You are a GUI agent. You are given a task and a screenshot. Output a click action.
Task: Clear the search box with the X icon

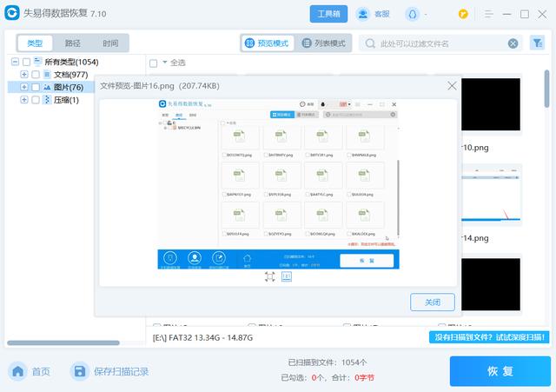point(513,43)
